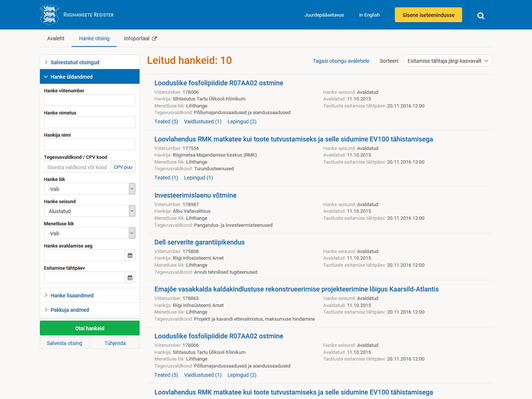
Task: Expand Salvestatud otsingud section
Action: point(75,62)
